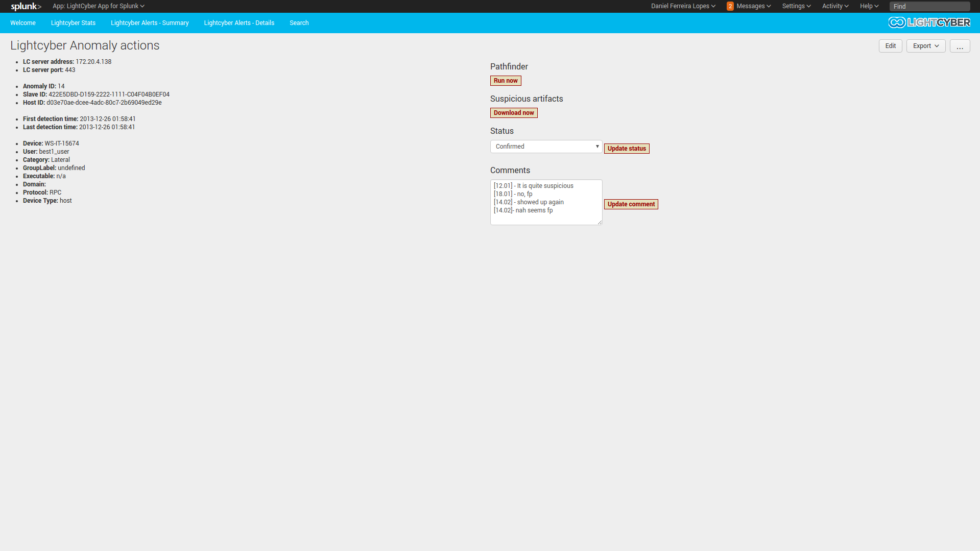This screenshot has width=980, height=551.
Task: Click the Anomaly ID 14 entry
Action: coord(44,86)
